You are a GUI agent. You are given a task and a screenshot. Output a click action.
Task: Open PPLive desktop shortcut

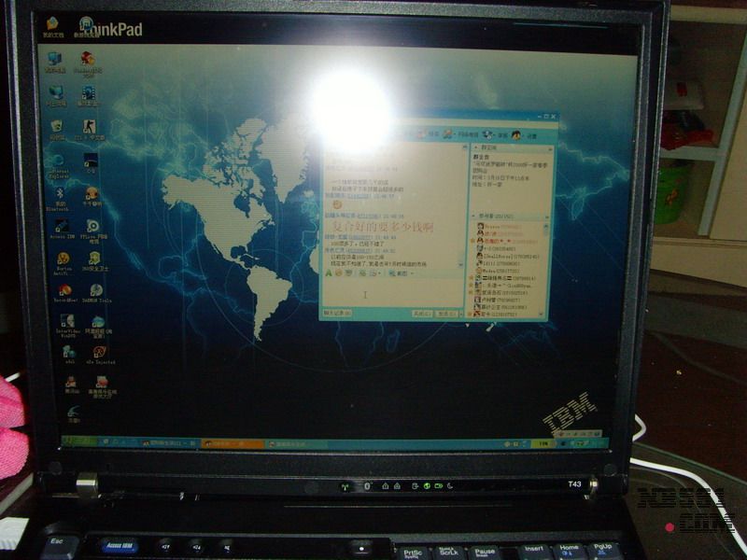pyautogui.click(x=92, y=230)
